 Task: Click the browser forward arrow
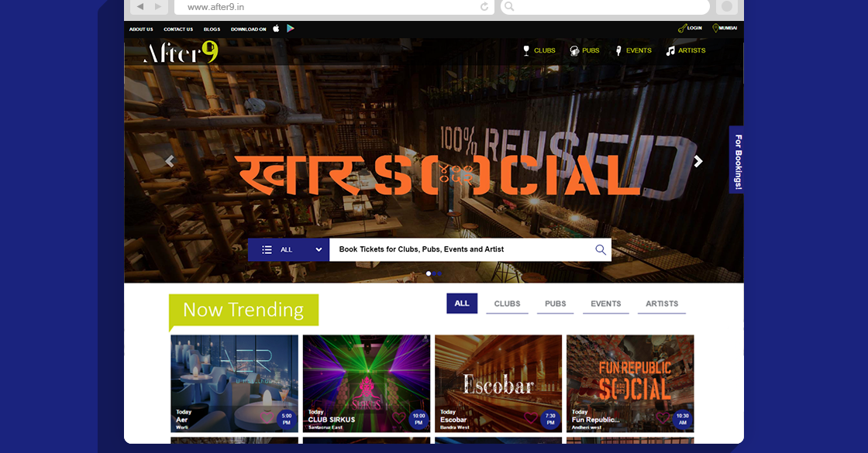click(158, 7)
